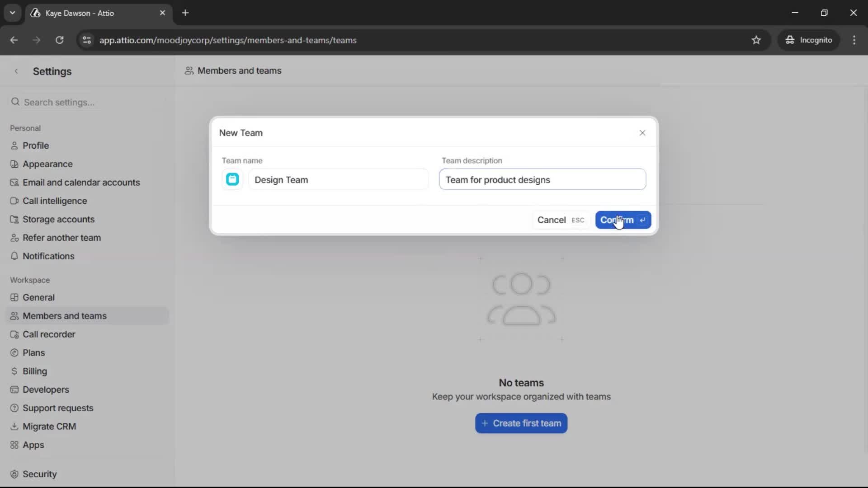Cancel the New Team dialog
This screenshot has width=868, height=488.
tap(551, 220)
